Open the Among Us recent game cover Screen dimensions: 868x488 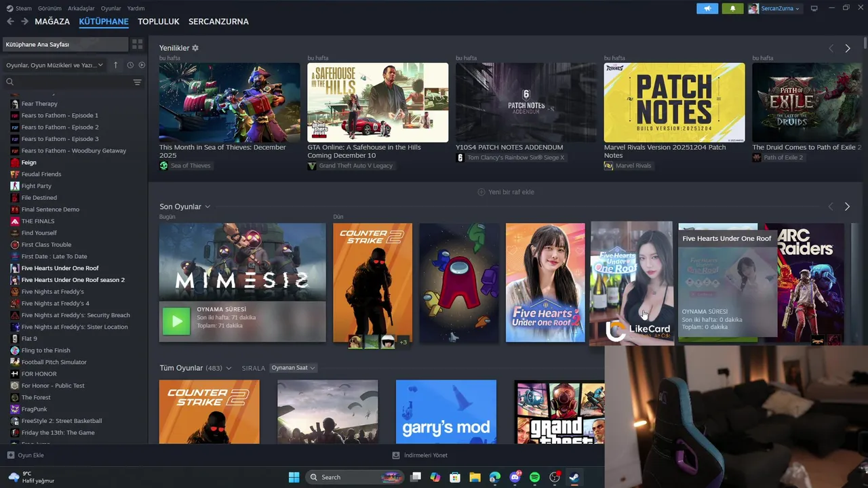click(459, 283)
